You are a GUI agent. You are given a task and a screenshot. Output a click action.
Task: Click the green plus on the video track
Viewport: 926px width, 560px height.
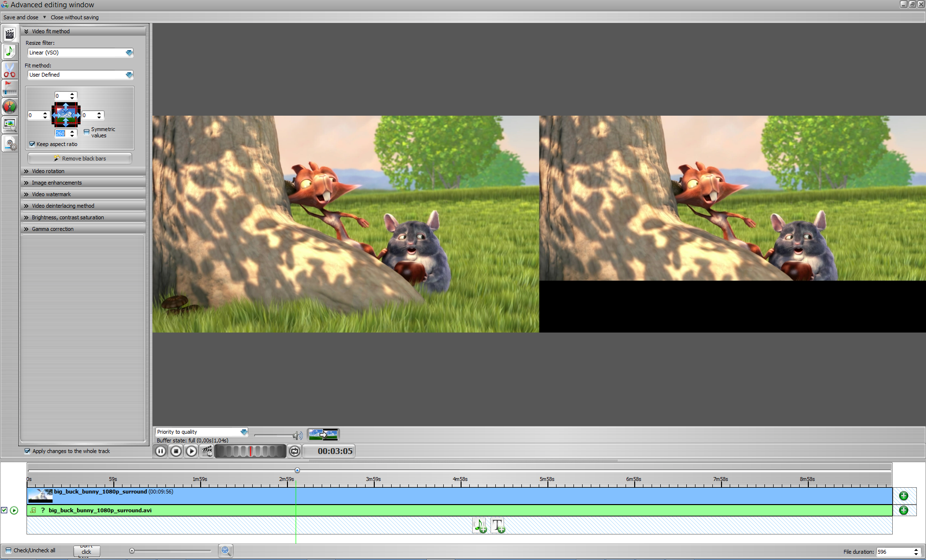coord(904,496)
